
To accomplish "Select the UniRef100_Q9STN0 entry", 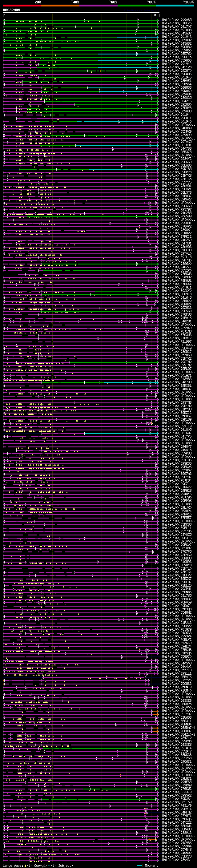I will pos(176,361).
